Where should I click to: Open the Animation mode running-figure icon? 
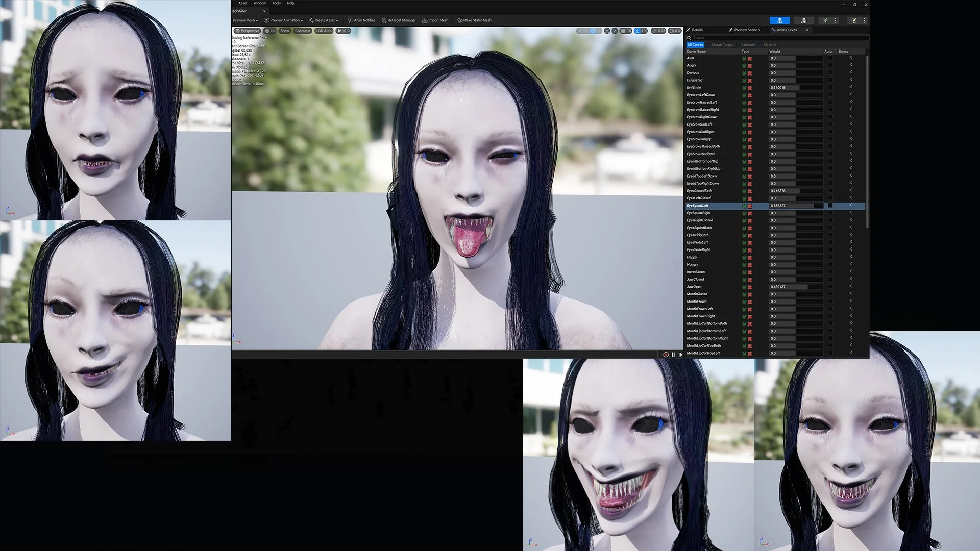pyautogui.click(x=825, y=20)
